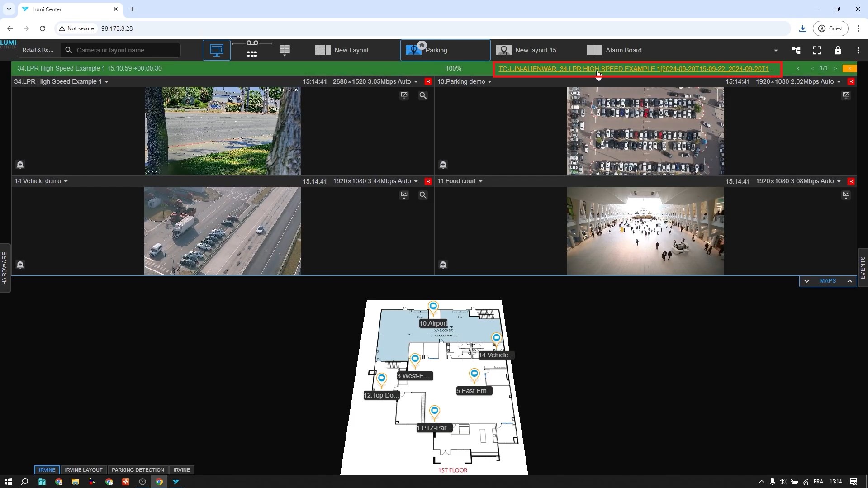The height and width of the screenshot is (488, 868).
Task: Click the live view monitor icon
Action: [216, 50]
